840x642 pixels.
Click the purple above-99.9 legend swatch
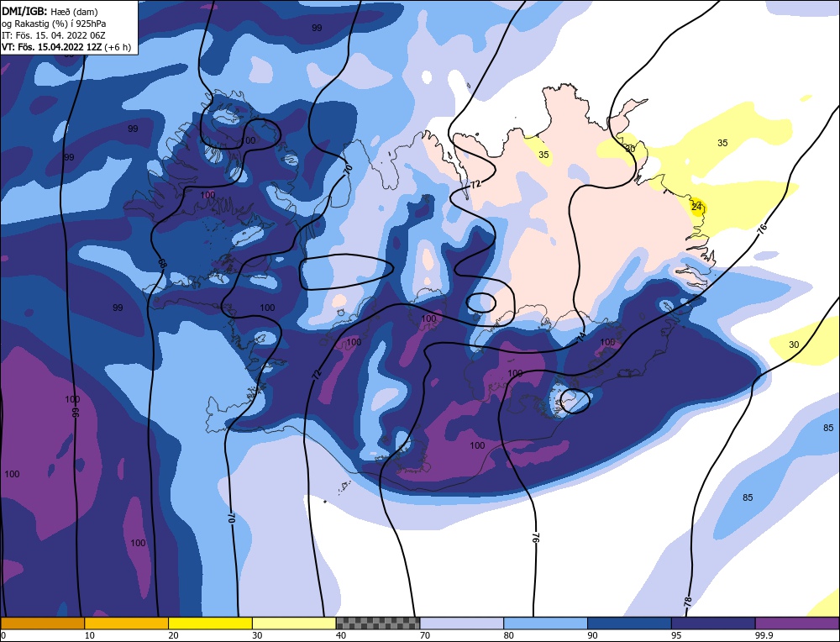click(x=797, y=623)
